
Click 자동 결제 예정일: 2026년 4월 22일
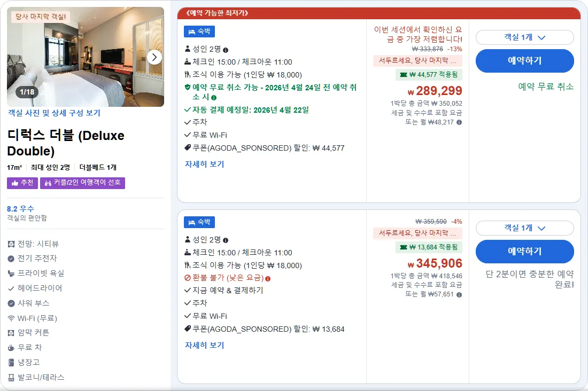pos(251,110)
